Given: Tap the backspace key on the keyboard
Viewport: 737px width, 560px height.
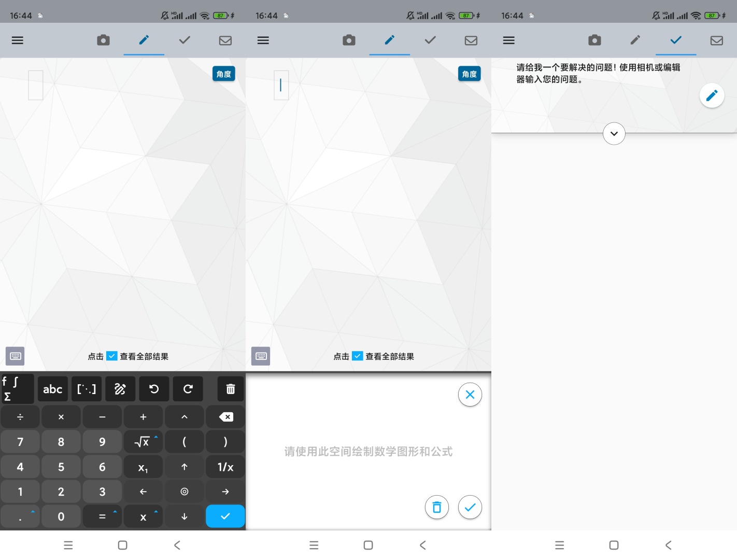Looking at the screenshot, I should (225, 417).
